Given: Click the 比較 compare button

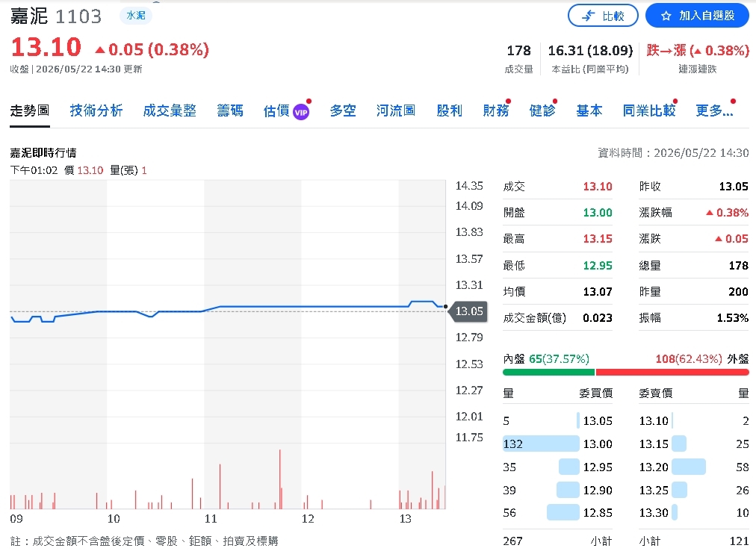Looking at the screenshot, I should (603, 16).
